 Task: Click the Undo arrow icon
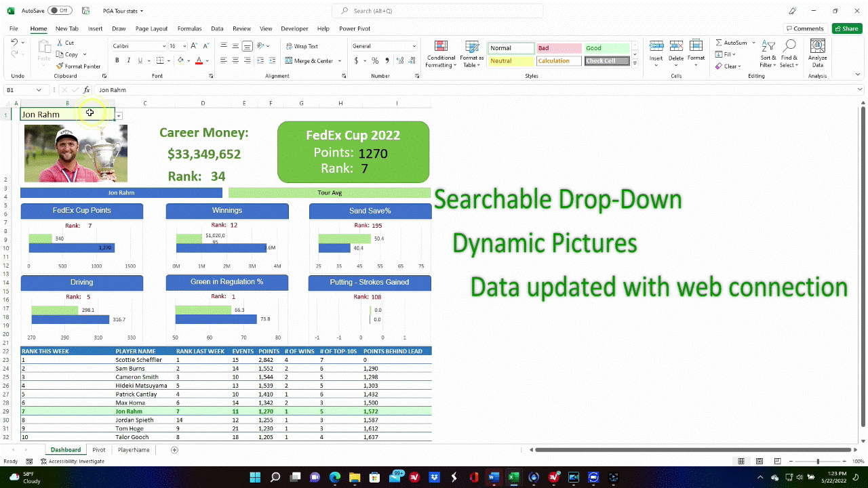click(x=14, y=43)
